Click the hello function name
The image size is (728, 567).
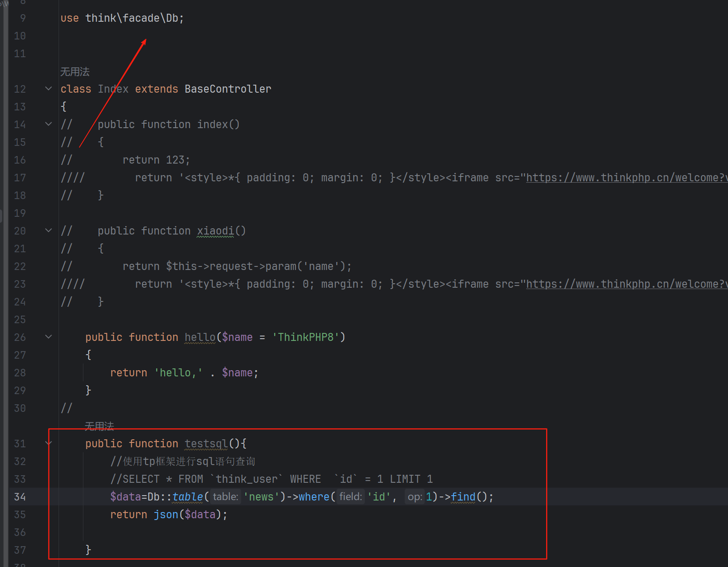point(200,337)
